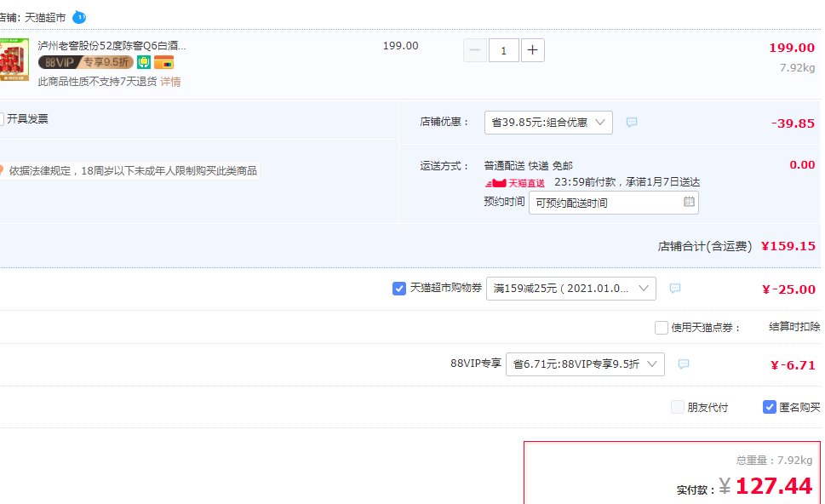825x504 pixels.
Task: Click the 天猫直送 logo
Action: (x=514, y=183)
